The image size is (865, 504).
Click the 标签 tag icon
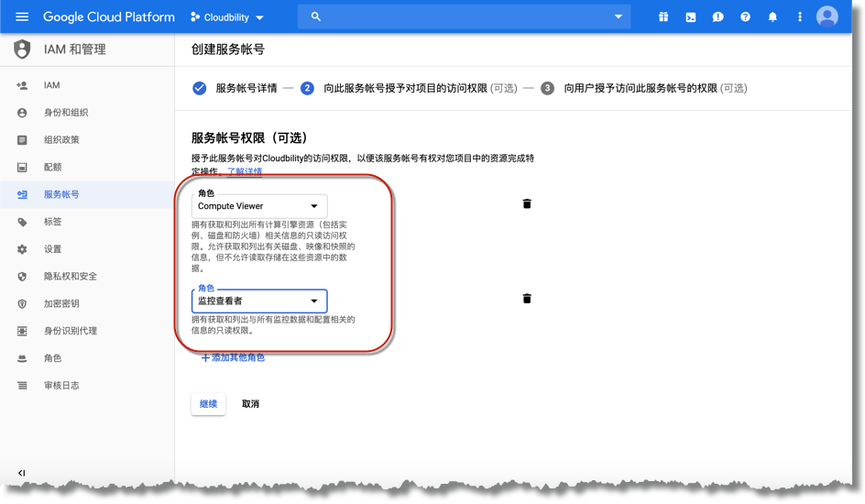coord(22,222)
